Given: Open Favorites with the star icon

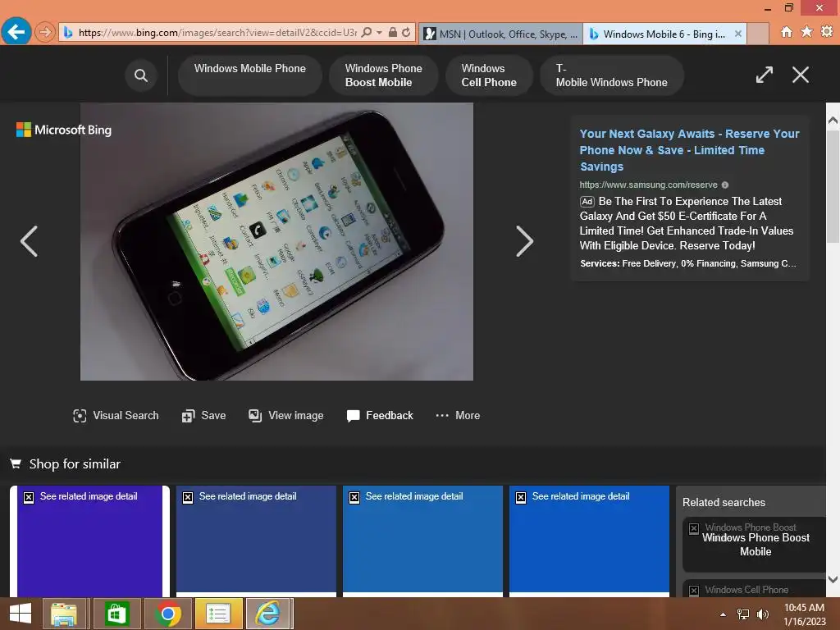Looking at the screenshot, I should (807, 32).
